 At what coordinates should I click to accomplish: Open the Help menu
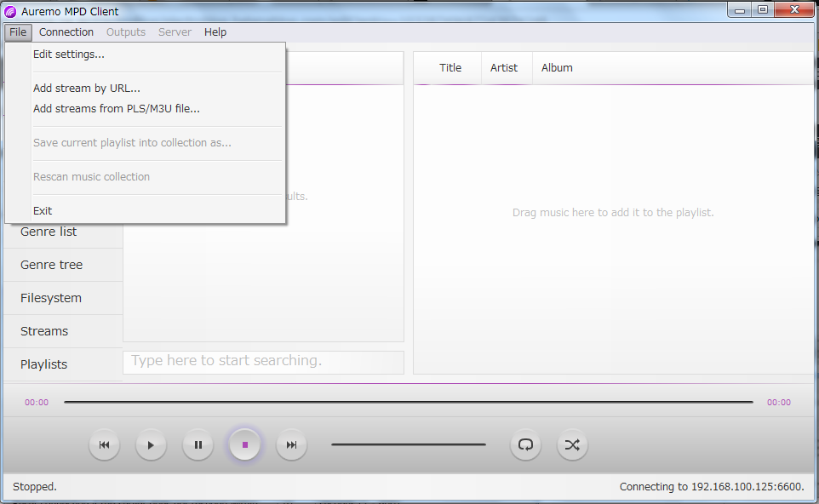click(215, 31)
